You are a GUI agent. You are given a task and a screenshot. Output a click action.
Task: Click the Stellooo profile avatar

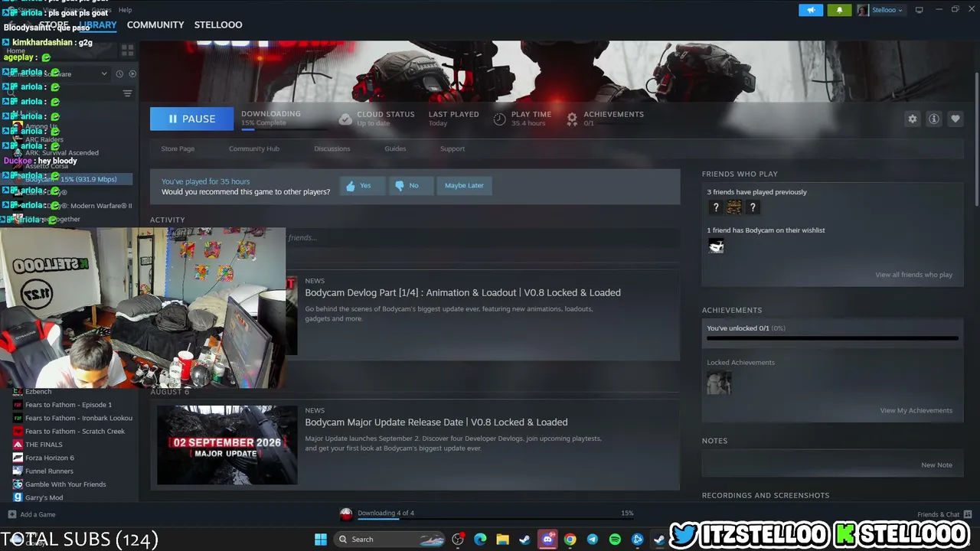[x=863, y=10]
